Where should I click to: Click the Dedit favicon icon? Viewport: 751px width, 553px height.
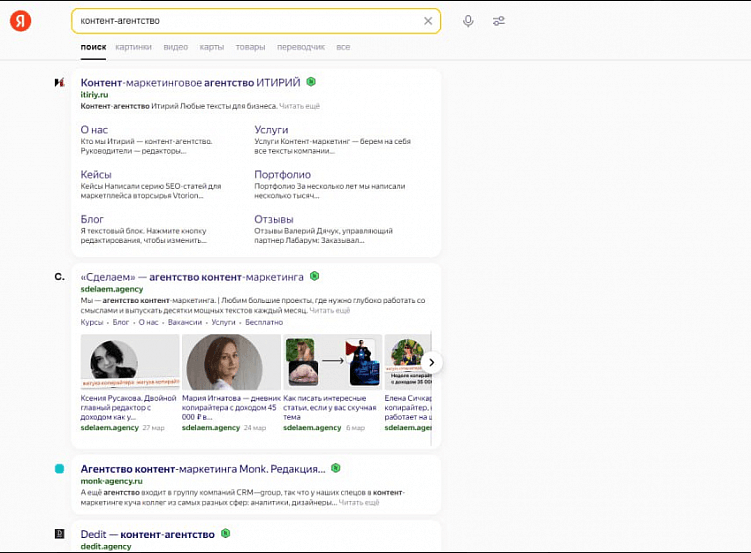[59, 534]
